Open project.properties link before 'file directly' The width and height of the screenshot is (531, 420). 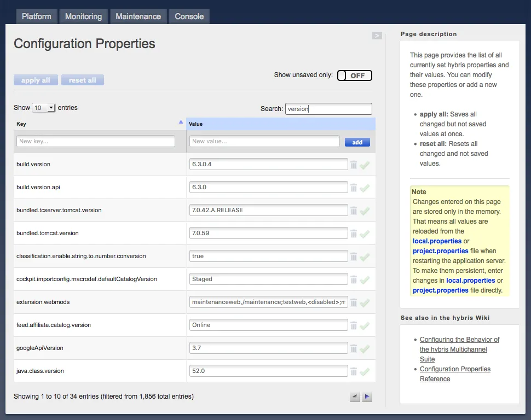440,290
